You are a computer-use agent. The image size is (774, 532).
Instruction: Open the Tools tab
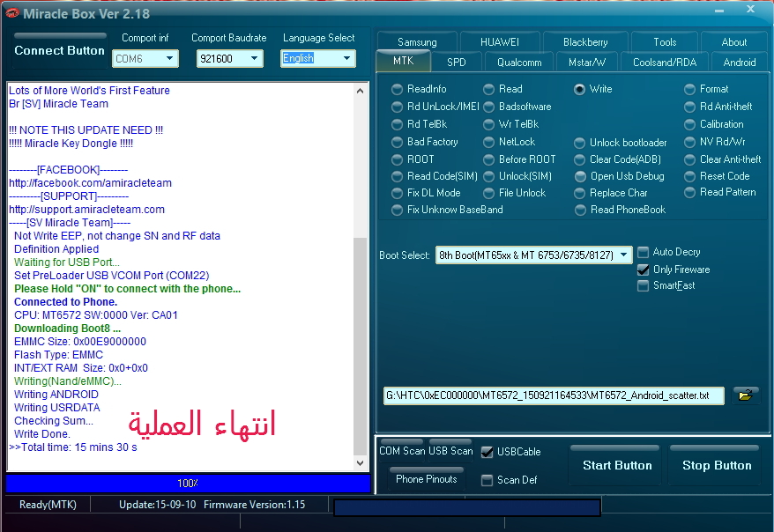[665, 42]
